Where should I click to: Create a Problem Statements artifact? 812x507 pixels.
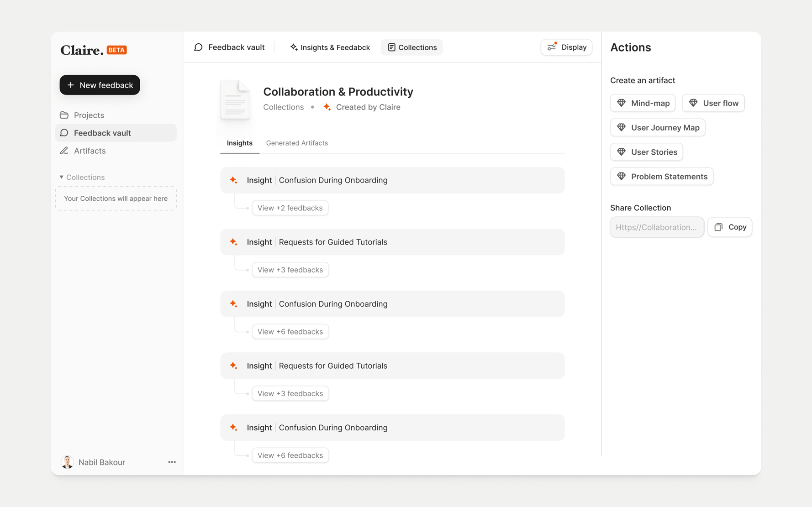pyautogui.click(x=662, y=177)
